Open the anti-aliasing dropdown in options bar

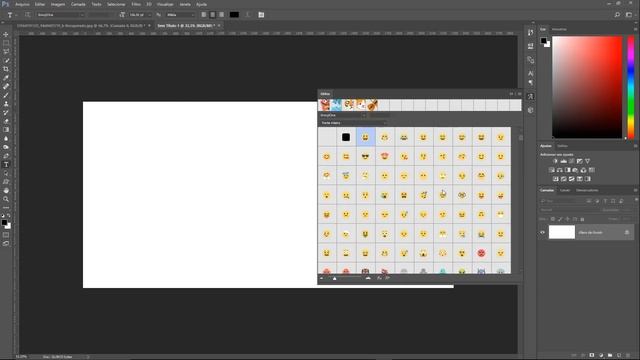point(180,15)
